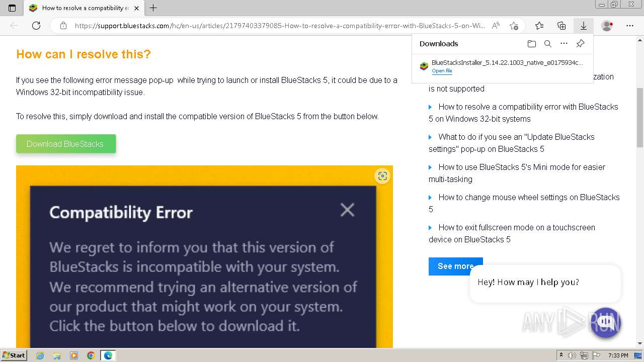Show hidden tray icons arrow
The height and width of the screenshot is (362, 644).
click(561, 355)
